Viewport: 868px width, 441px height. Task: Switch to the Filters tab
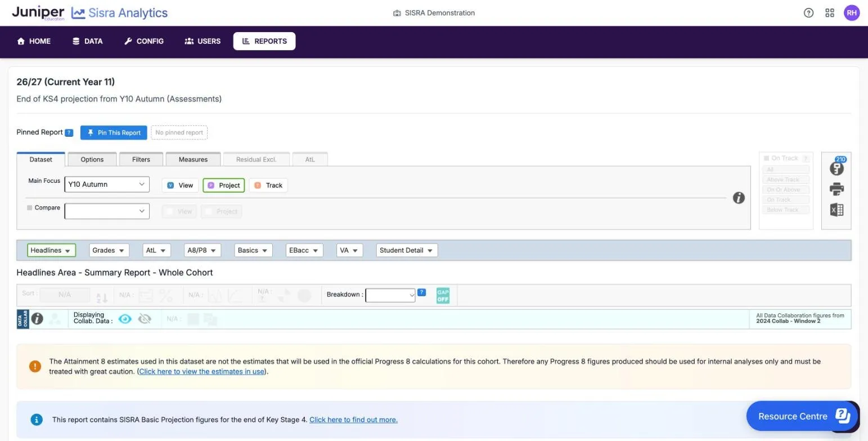141,159
